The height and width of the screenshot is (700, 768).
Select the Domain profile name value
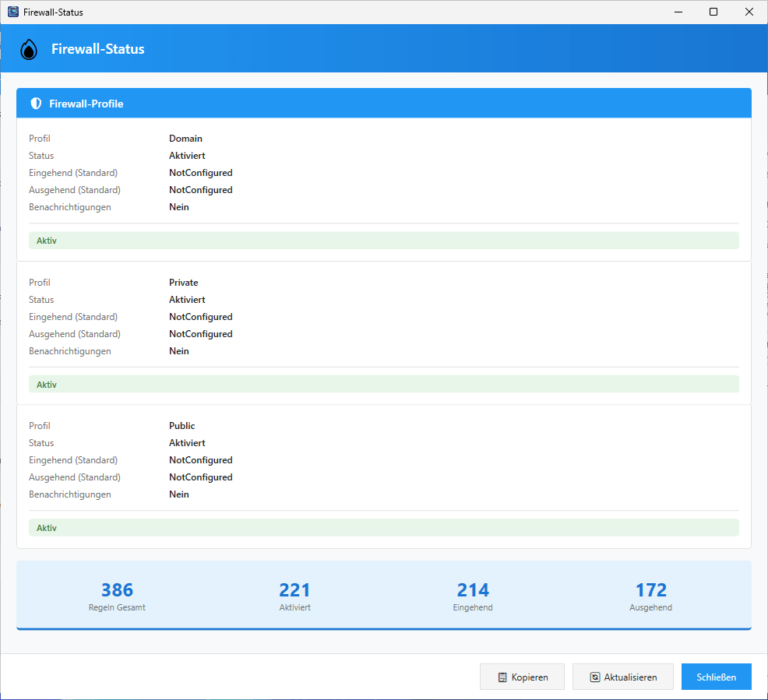pyautogui.click(x=185, y=138)
